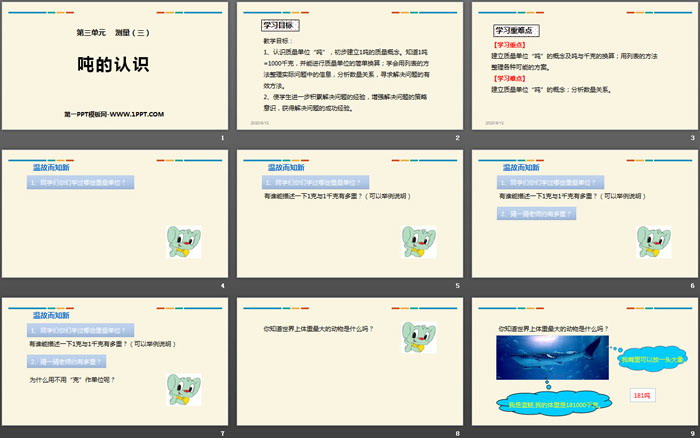
Task: Click the question text on slide 8
Action: click(x=318, y=328)
